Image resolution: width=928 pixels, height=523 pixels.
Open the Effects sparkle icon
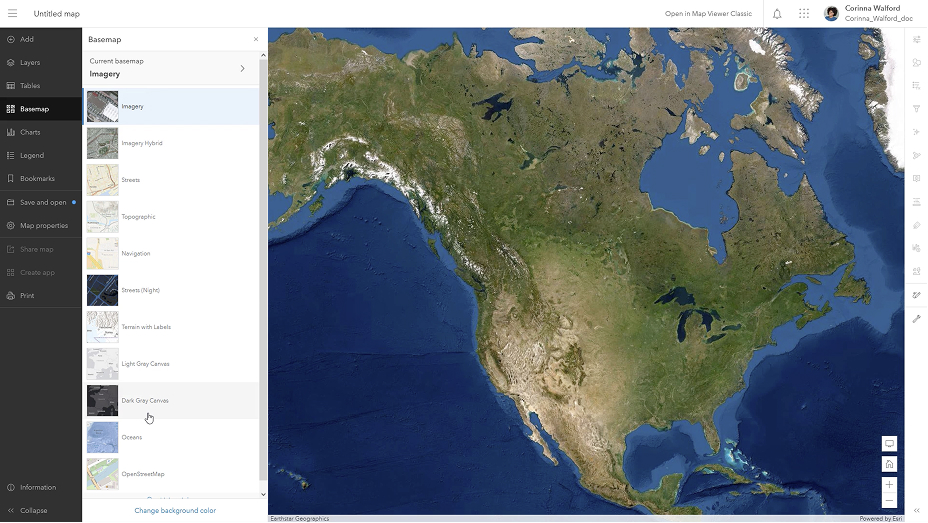point(916,132)
